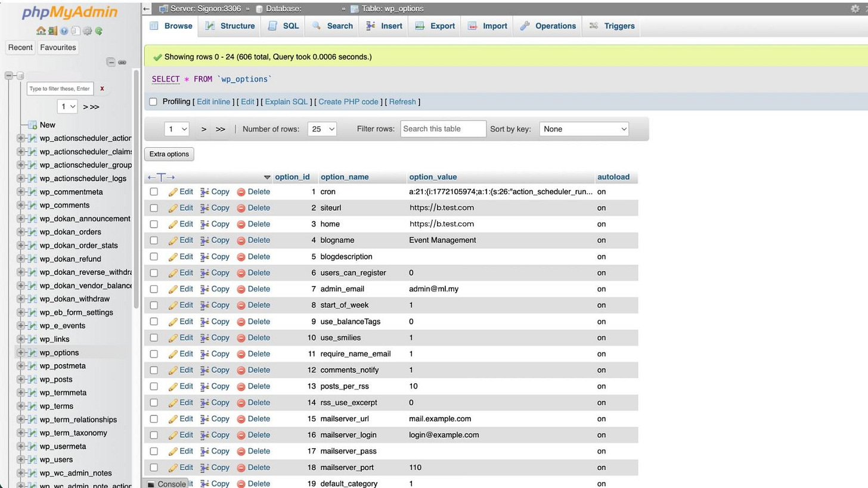Open the page number dropdown in results
The width and height of the screenshot is (868, 488).
[x=176, y=129]
